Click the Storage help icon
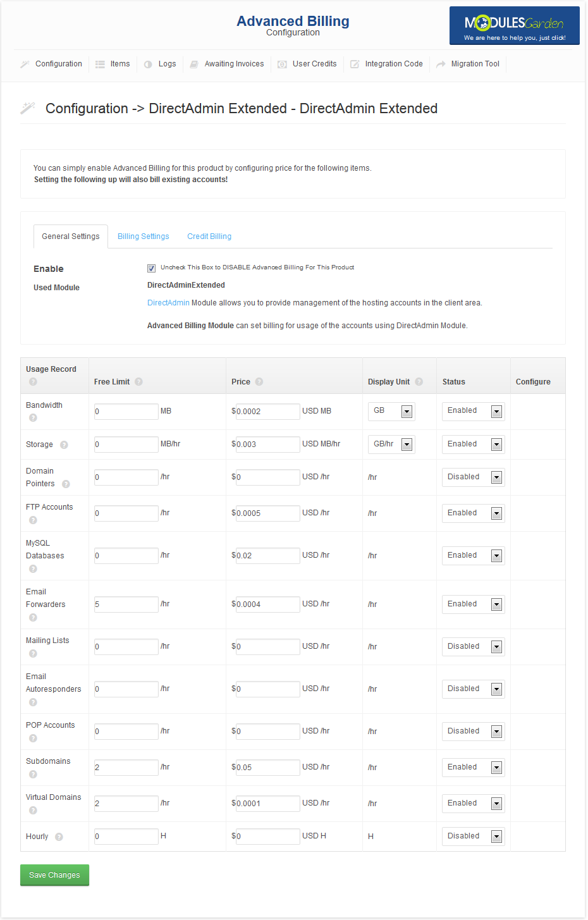Viewport: 588px width, 920px height. (x=64, y=445)
